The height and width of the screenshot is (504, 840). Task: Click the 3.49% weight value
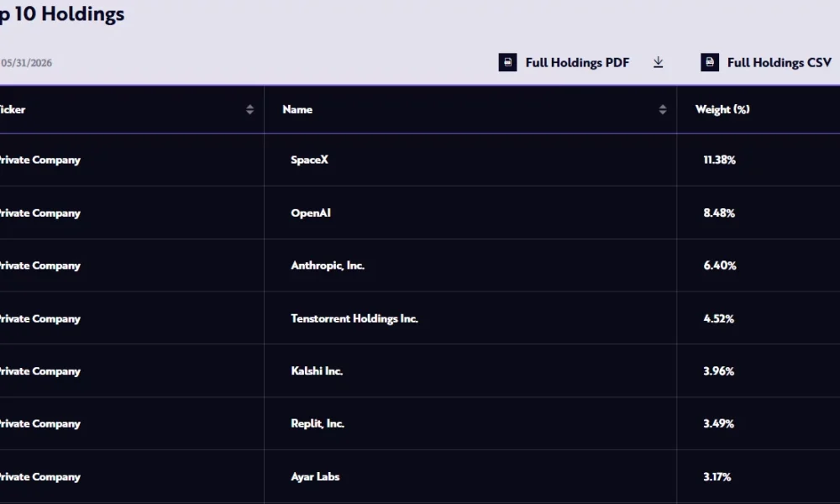(718, 423)
